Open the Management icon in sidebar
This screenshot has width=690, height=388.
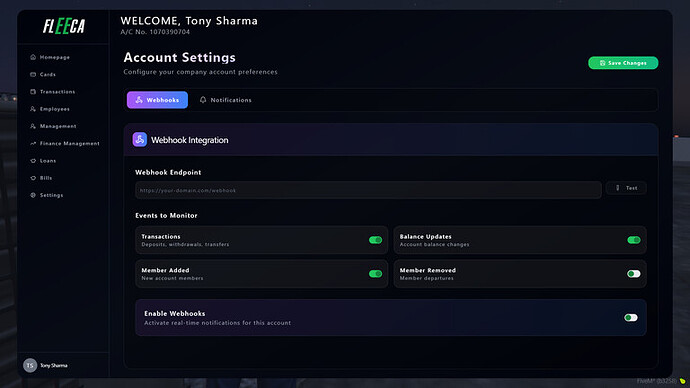[33, 126]
